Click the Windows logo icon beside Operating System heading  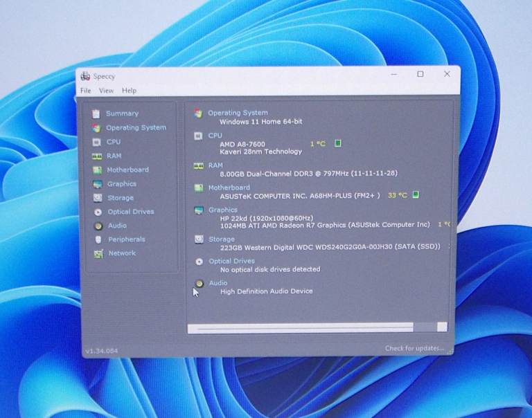tap(198, 113)
